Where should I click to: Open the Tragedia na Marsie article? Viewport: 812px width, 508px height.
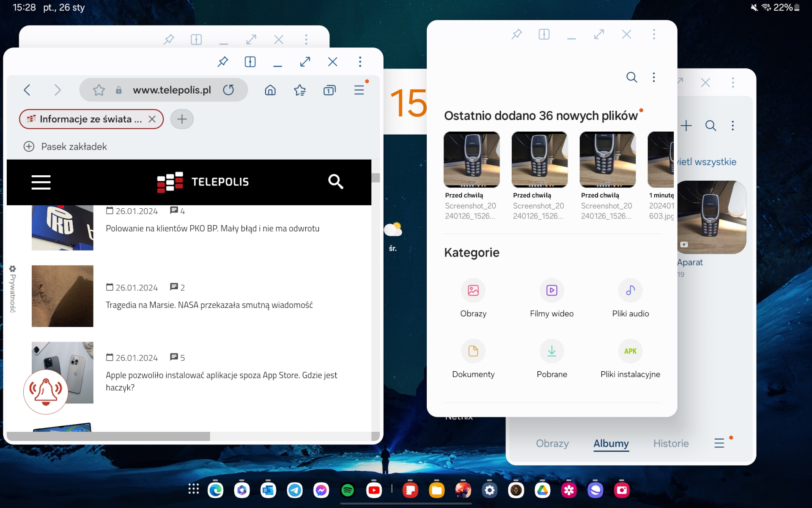[x=209, y=305]
